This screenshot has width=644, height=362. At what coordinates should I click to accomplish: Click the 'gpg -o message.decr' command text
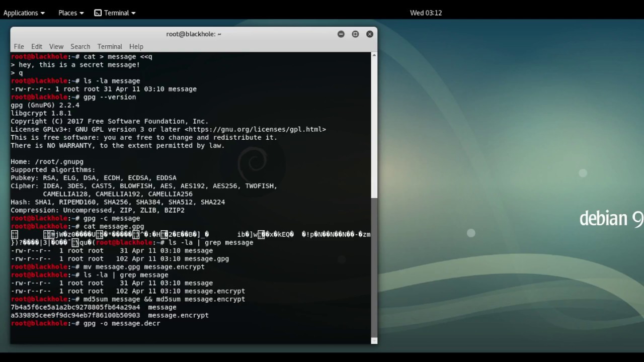tap(122, 323)
